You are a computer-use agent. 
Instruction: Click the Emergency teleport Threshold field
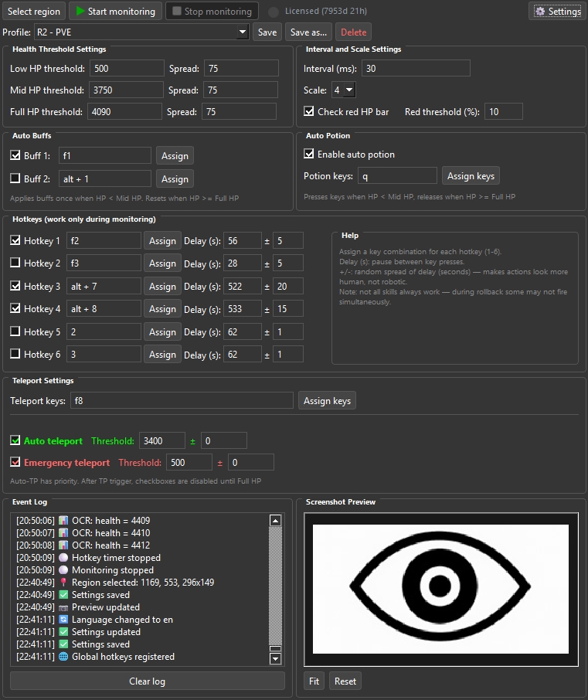[x=189, y=462]
